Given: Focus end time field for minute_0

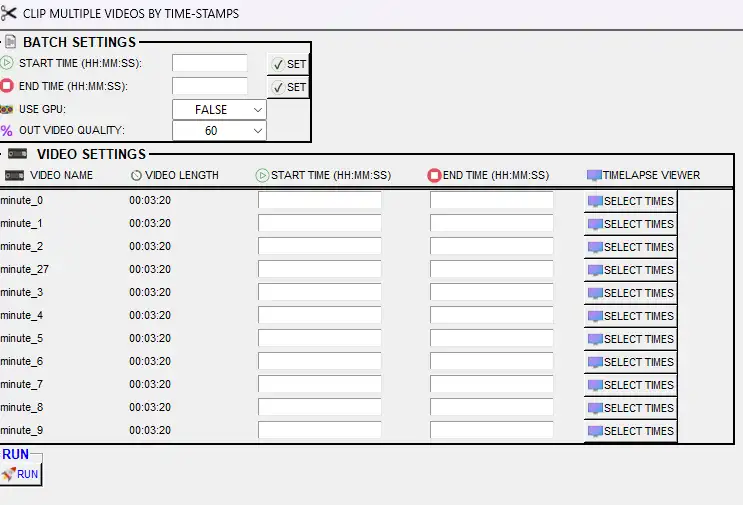Looking at the screenshot, I should (492, 200).
